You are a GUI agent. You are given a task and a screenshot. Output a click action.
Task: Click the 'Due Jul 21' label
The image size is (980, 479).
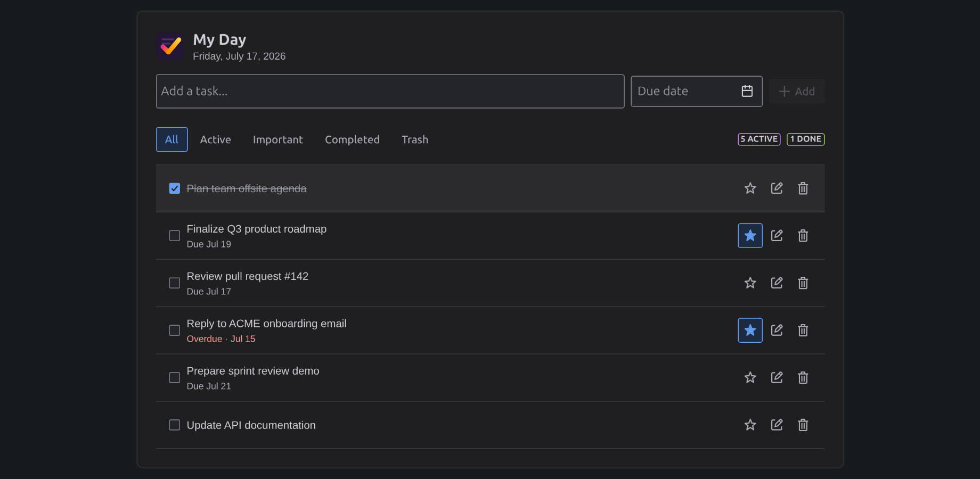(x=209, y=386)
